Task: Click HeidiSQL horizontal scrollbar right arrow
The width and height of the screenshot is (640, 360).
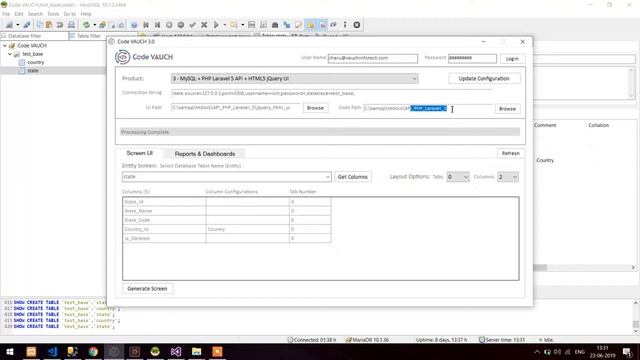Action: tap(633, 268)
